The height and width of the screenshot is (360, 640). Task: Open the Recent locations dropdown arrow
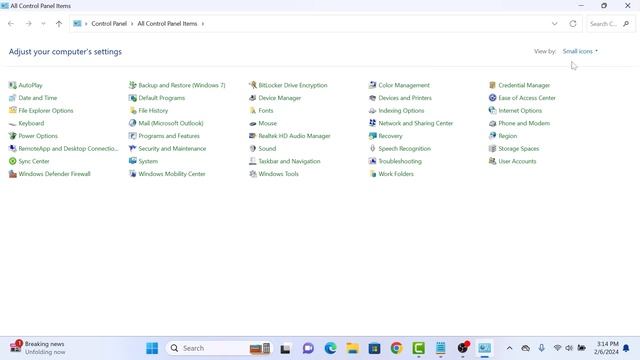(43, 24)
